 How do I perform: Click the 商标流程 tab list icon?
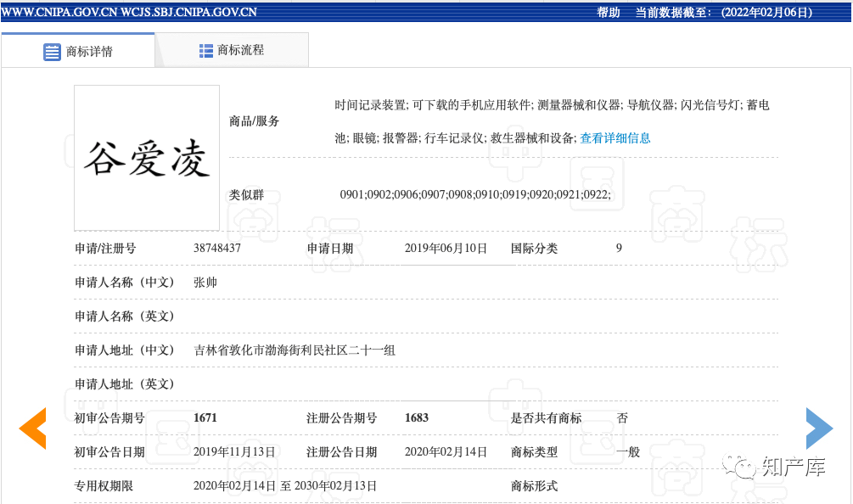click(x=206, y=51)
